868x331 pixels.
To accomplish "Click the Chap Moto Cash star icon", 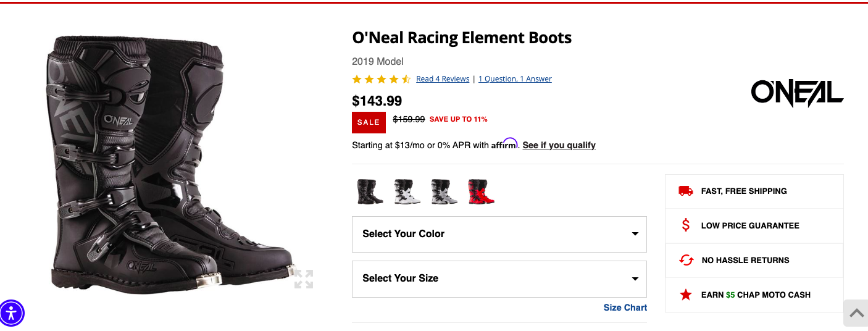I will pyautogui.click(x=685, y=295).
